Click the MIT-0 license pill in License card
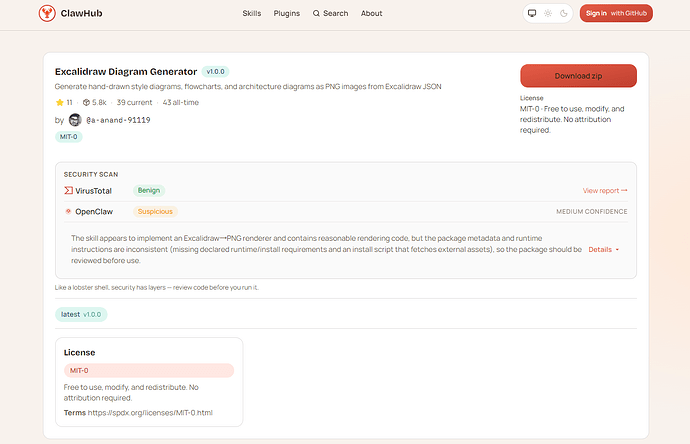 coord(149,371)
